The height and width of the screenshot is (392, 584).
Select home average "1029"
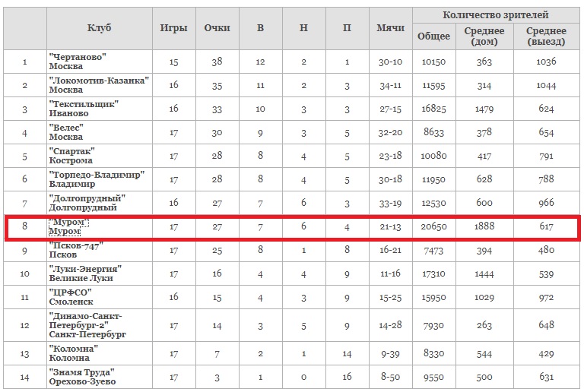click(x=484, y=297)
